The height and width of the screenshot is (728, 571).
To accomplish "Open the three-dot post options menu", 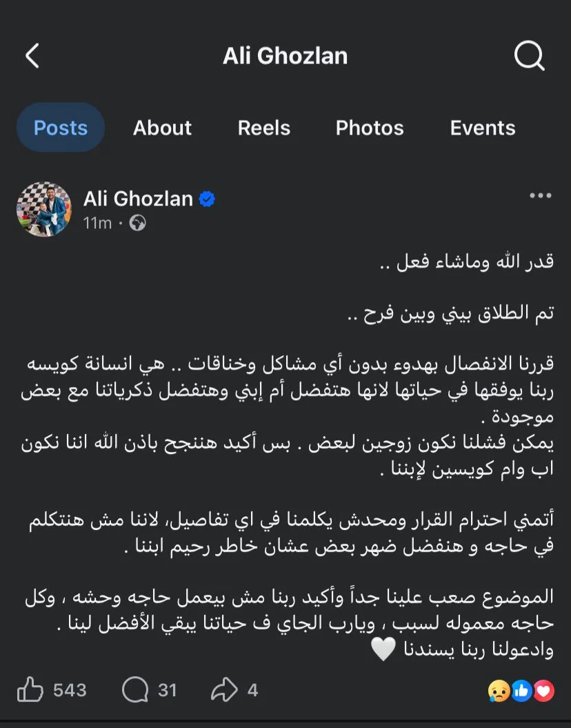I will point(540,196).
